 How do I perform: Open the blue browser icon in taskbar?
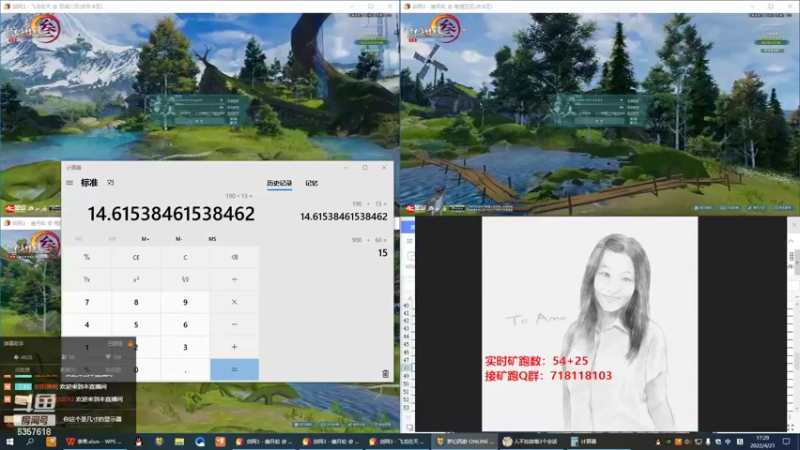pos(199,441)
